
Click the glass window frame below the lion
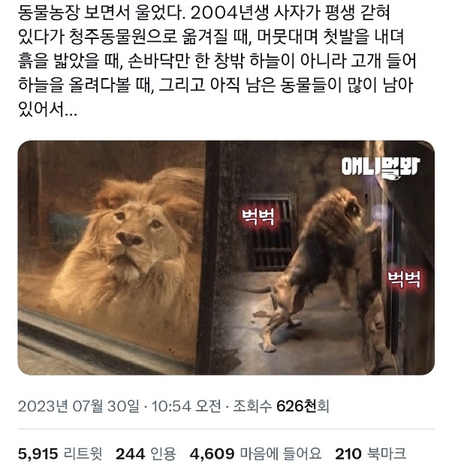[x=103, y=337]
